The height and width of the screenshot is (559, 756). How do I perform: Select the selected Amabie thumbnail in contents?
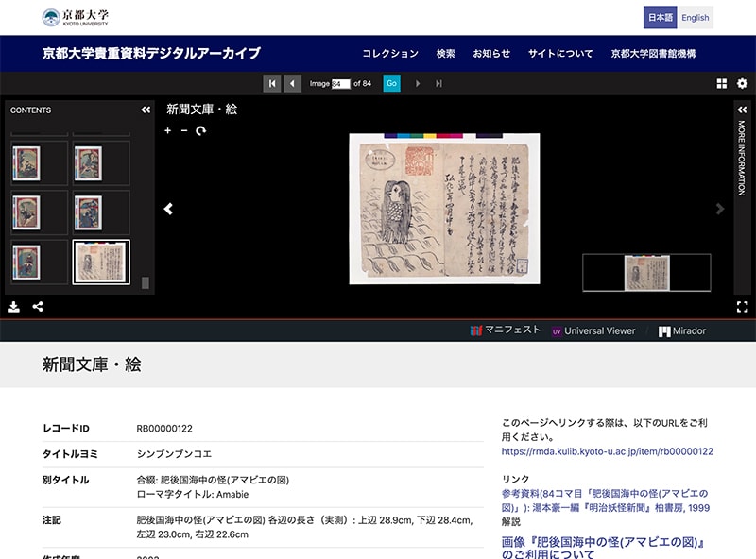click(101, 263)
